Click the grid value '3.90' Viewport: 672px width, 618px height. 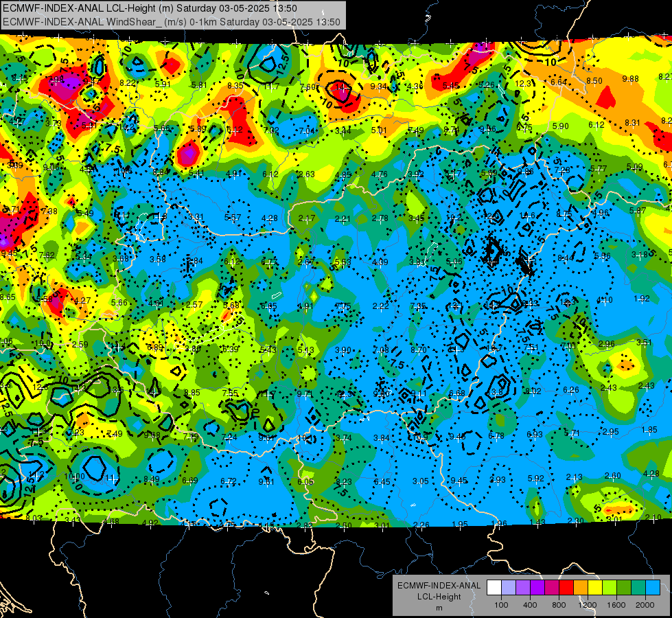pyautogui.click(x=343, y=350)
